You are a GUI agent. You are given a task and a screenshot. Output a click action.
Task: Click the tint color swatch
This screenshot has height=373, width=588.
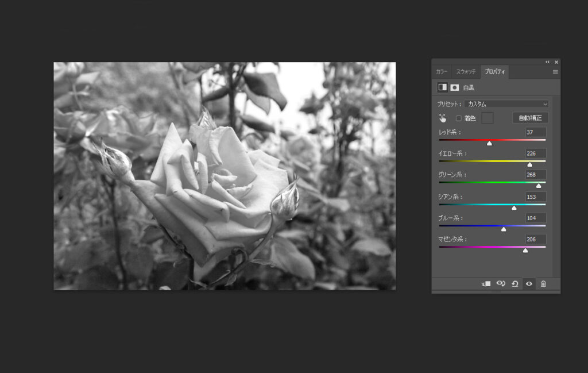[x=487, y=118]
